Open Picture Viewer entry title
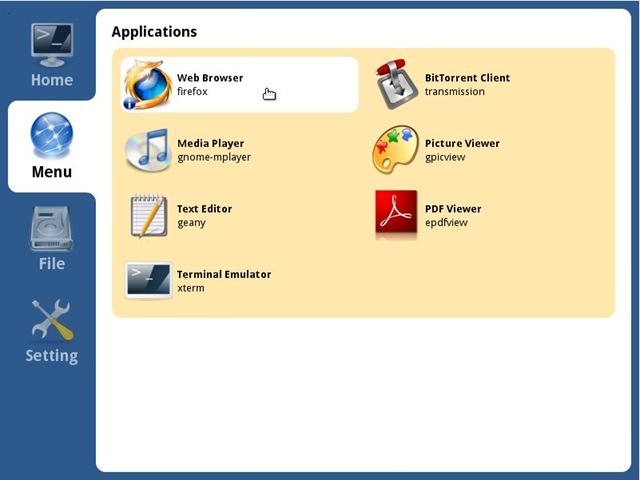 tap(462, 143)
